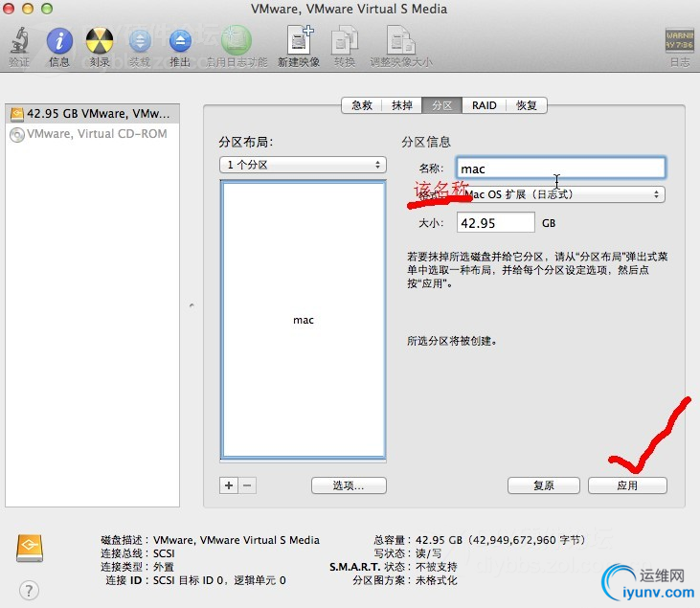Click the help question mark button
Image resolution: width=700 pixels, height=608 pixels.
click(29, 591)
